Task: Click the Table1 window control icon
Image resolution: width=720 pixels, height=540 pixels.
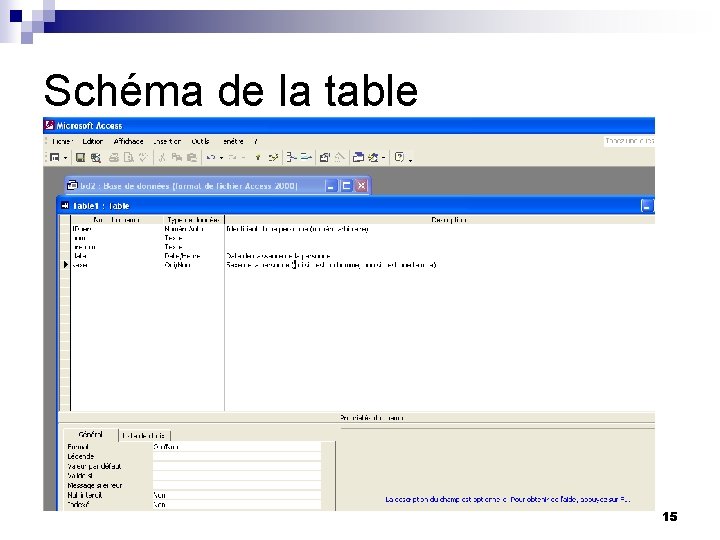Action: 65,206
